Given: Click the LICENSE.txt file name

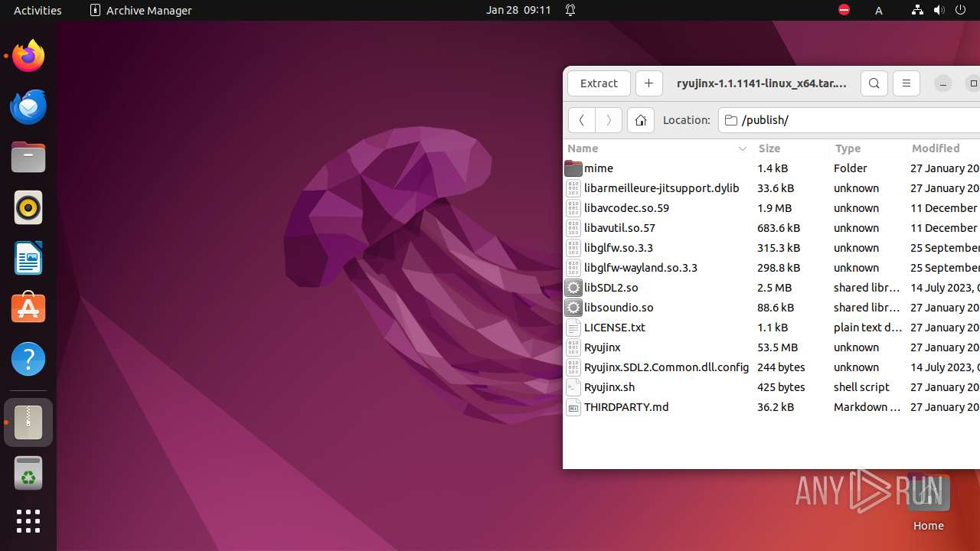Looking at the screenshot, I should click(615, 328).
